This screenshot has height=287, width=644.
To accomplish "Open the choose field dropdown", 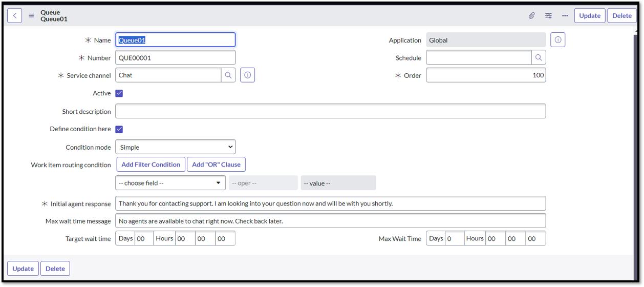I will point(171,183).
